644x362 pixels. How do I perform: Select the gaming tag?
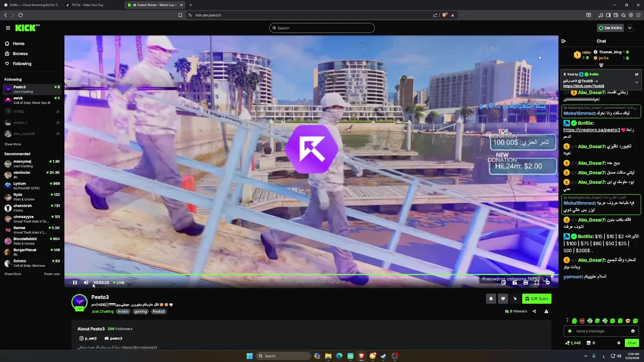click(141, 312)
